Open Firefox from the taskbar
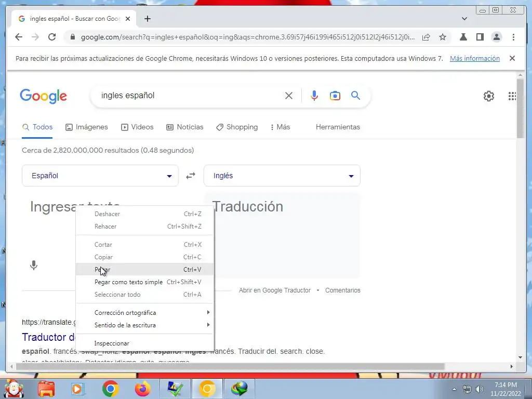This screenshot has height=399, width=532. click(142, 389)
